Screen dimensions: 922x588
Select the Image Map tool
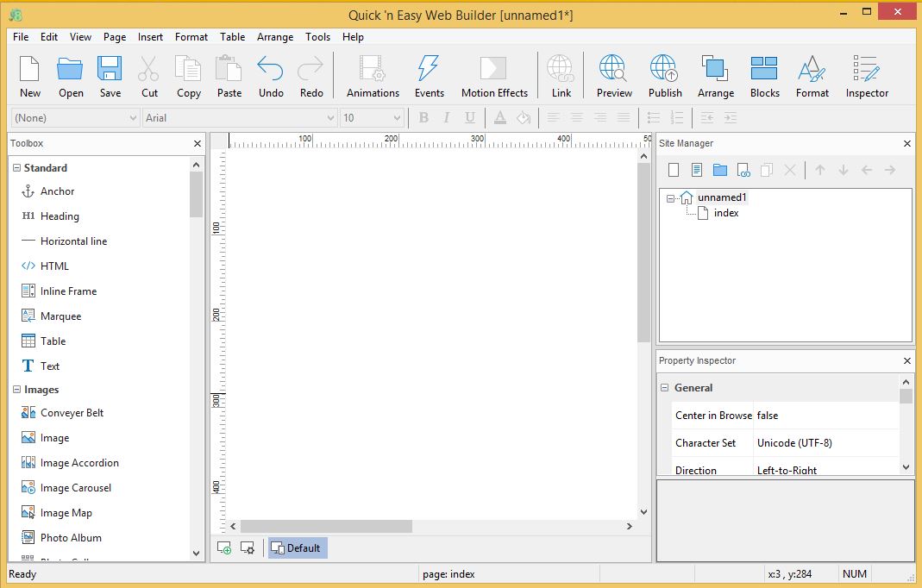pyautogui.click(x=56, y=513)
